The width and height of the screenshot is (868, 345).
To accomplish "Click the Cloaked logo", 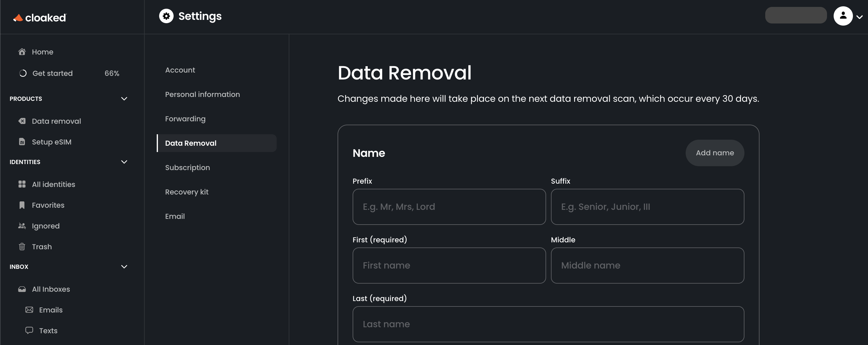I will 40,17.
